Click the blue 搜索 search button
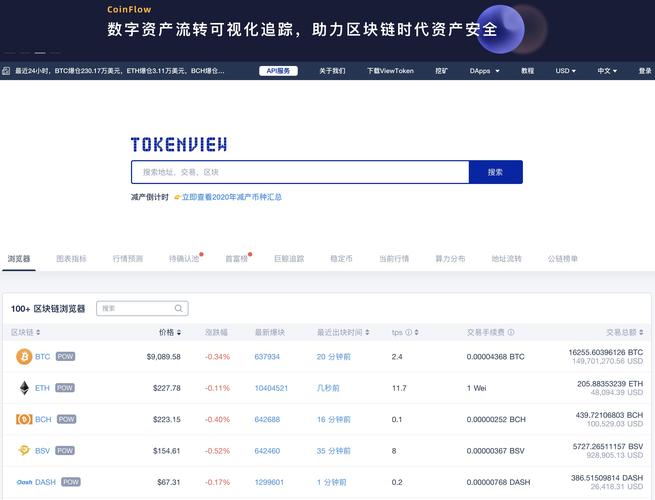This screenshot has width=655, height=500. 495,172
